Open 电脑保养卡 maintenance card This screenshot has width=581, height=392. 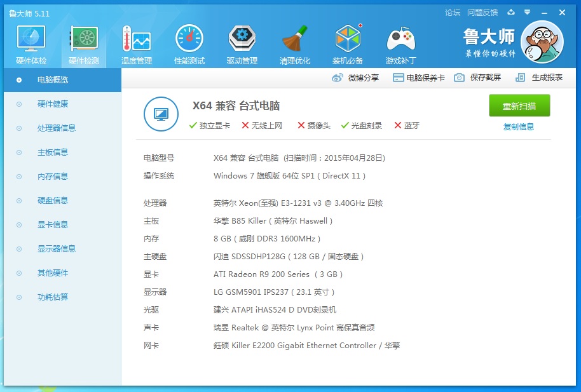(419, 78)
